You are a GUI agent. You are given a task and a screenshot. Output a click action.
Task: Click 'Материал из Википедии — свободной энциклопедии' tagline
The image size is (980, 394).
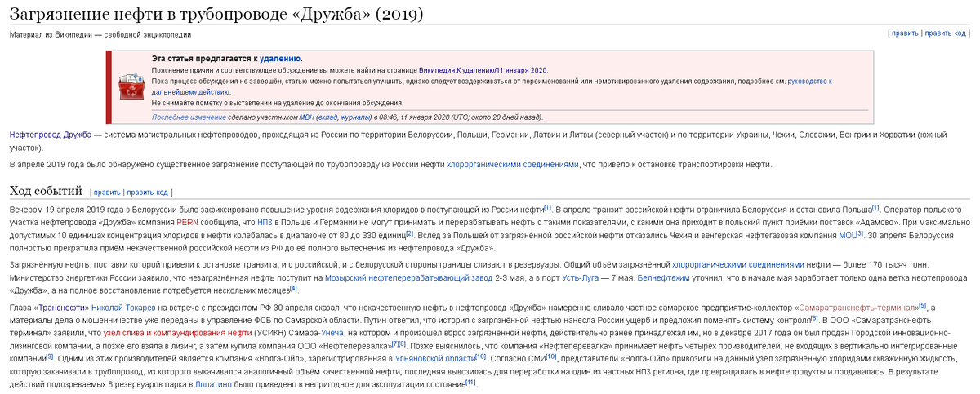[x=100, y=34]
